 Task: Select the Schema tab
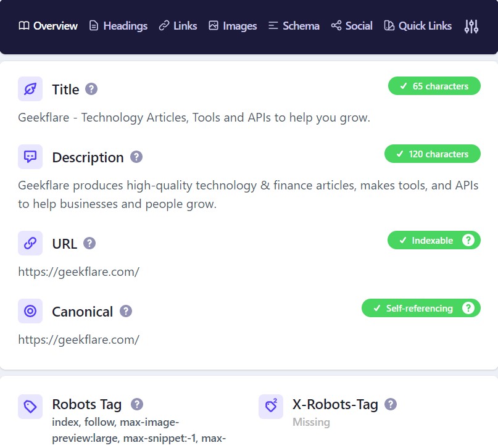click(x=294, y=26)
